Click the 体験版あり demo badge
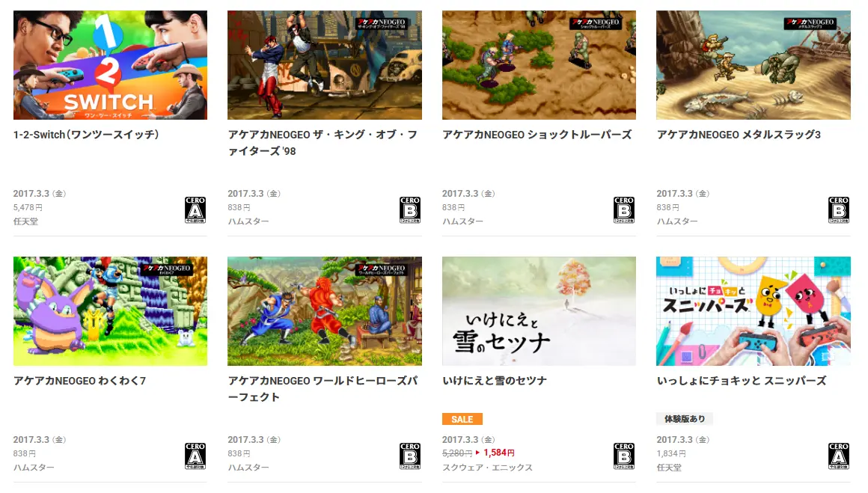This screenshot has width=868, height=493. [x=685, y=419]
